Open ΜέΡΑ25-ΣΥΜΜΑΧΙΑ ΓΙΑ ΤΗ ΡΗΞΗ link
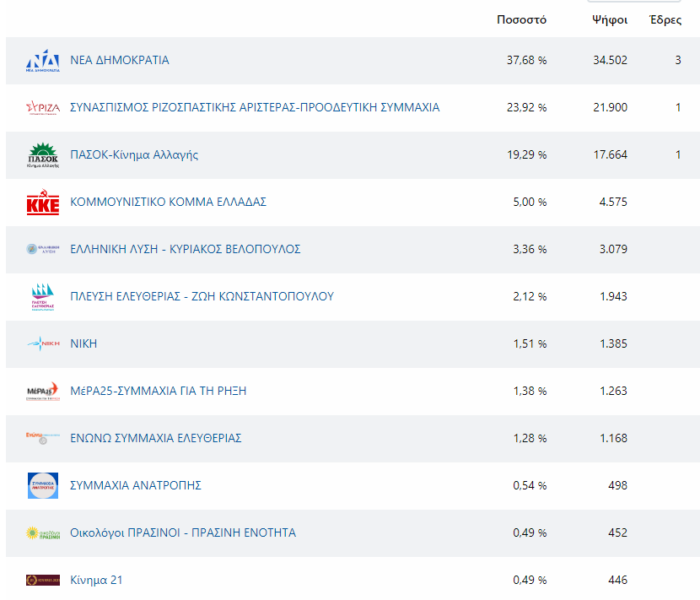Screen dimensions: 700x600 158,391
